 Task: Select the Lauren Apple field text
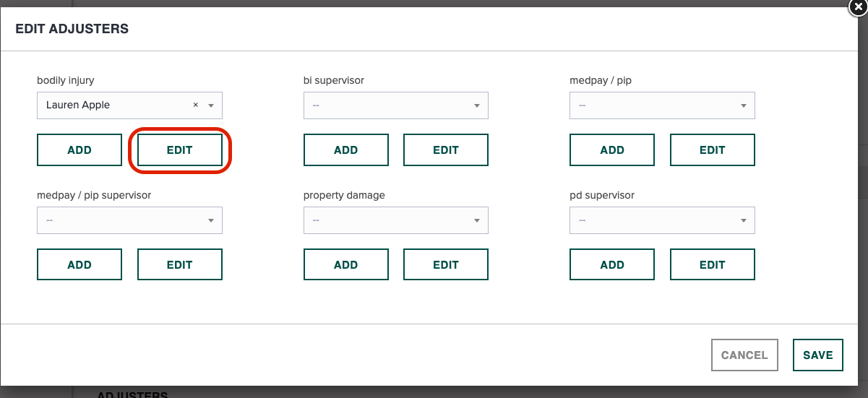(x=78, y=105)
